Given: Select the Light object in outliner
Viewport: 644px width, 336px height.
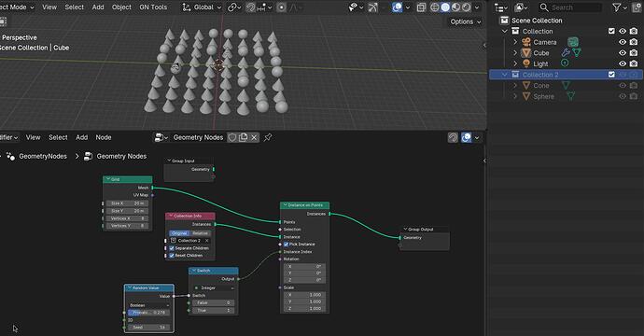Looking at the screenshot, I should [x=540, y=63].
